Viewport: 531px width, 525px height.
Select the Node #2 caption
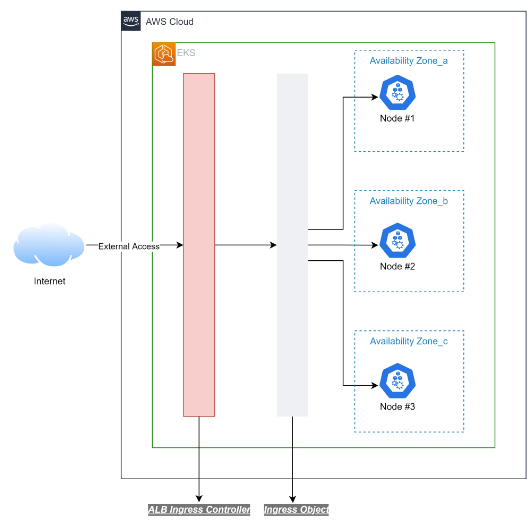(x=397, y=267)
